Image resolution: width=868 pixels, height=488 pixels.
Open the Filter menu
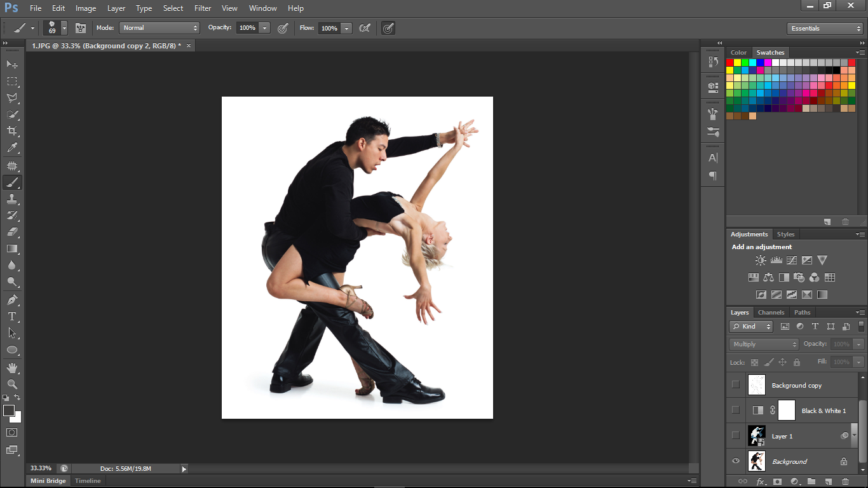203,8
